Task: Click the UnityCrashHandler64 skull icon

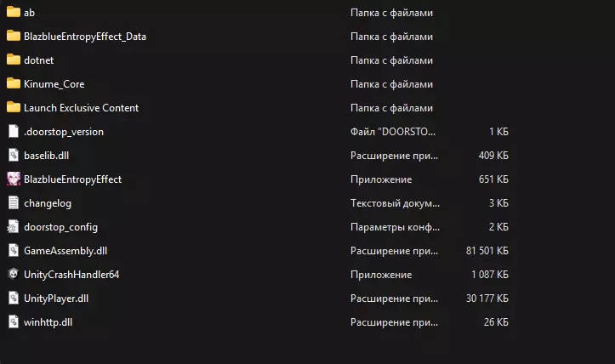Action: point(13,275)
